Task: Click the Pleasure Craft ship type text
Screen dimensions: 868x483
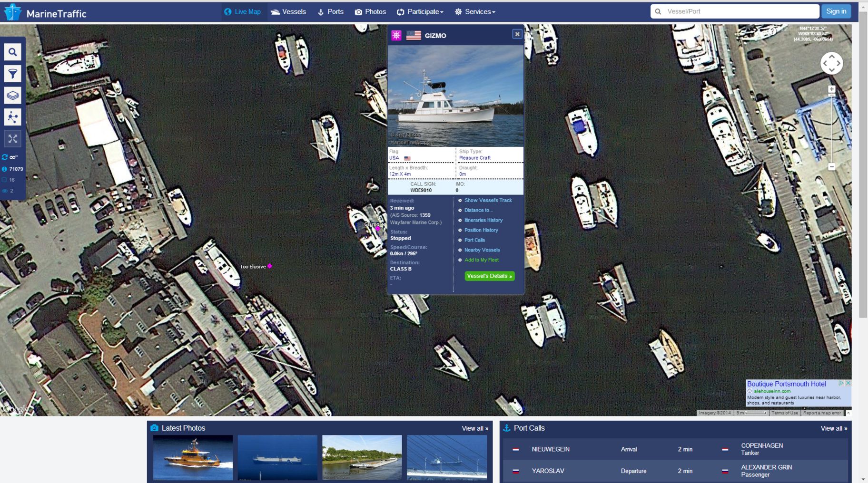Action: (474, 158)
